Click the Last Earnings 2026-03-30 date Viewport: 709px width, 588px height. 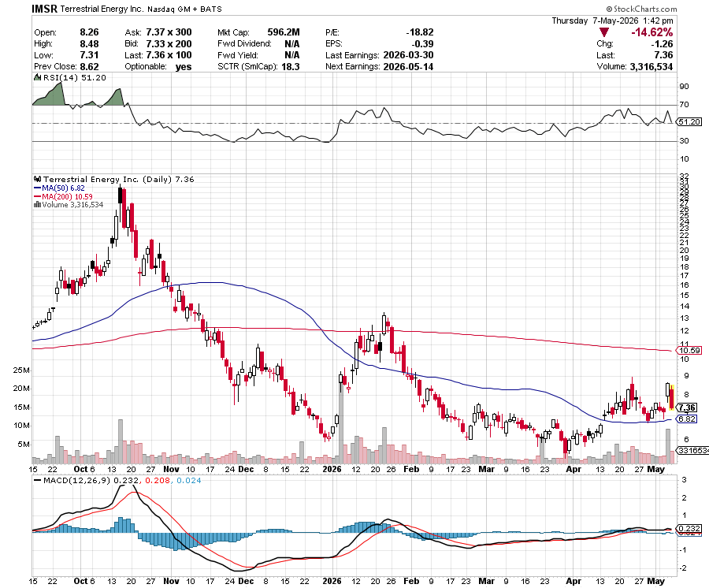(408, 55)
